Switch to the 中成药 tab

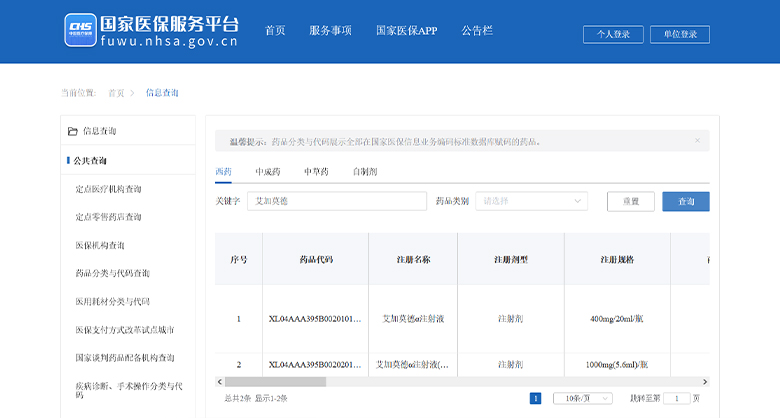[267, 172]
